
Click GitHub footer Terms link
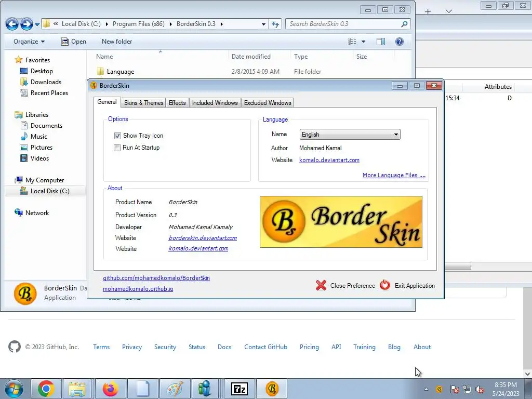(101, 347)
